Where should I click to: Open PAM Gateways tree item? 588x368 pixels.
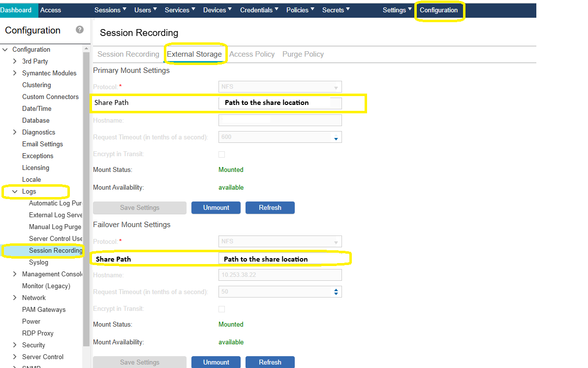point(44,310)
